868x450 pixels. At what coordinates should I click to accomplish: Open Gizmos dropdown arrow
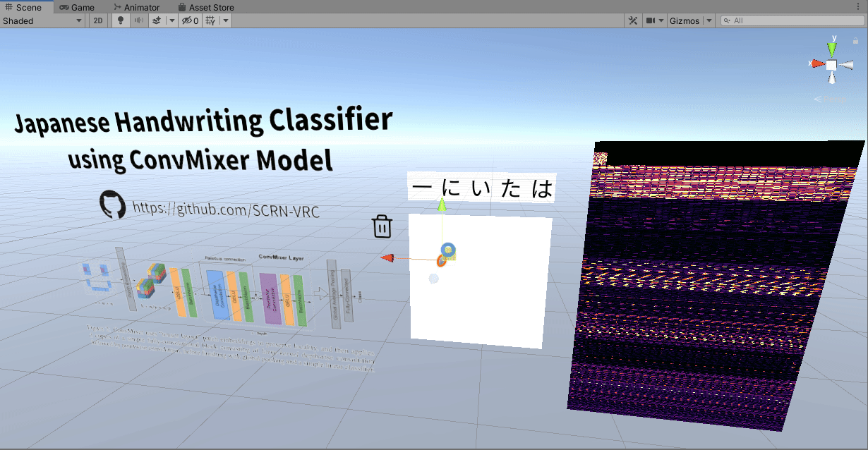tap(708, 20)
